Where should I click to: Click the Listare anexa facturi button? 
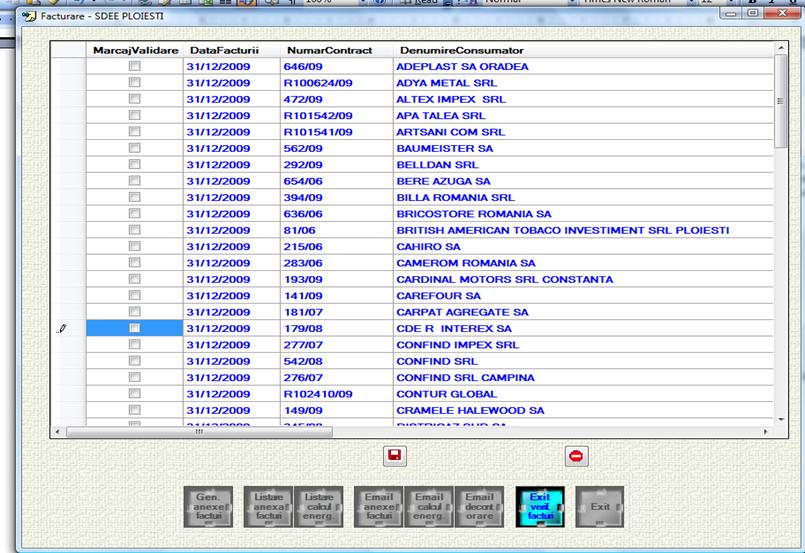click(x=268, y=507)
